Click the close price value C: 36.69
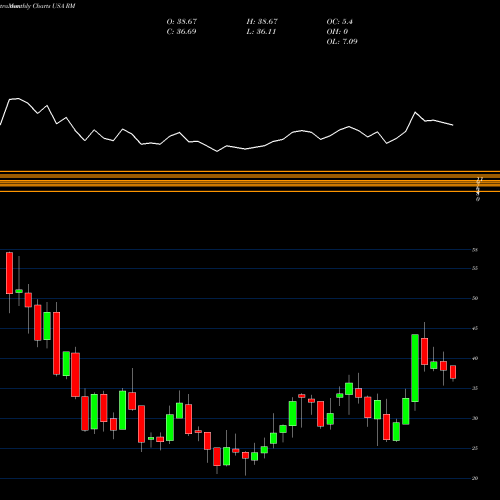 [181, 32]
